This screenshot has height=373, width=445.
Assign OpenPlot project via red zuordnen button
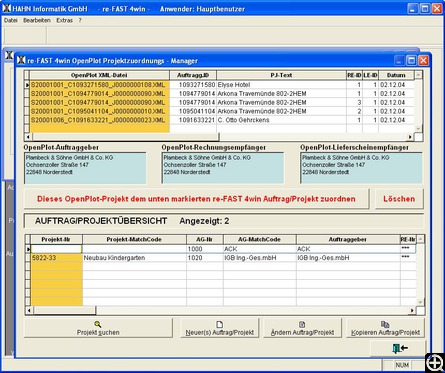pos(196,199)
